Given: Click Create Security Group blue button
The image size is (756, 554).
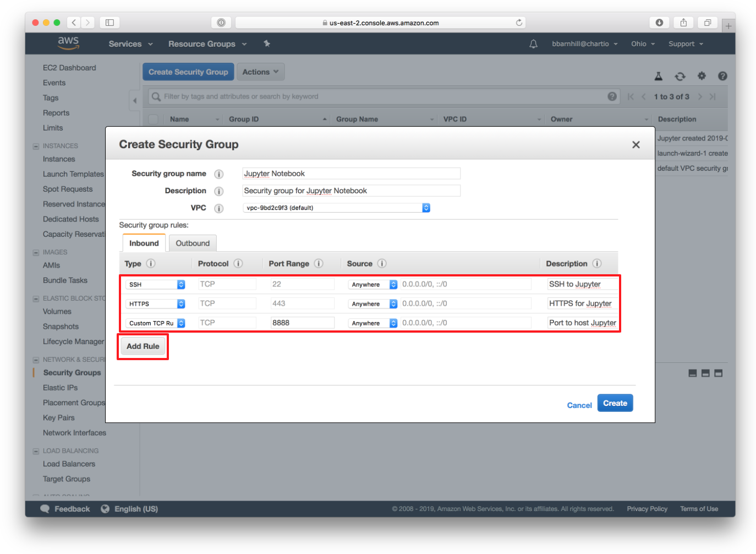Looking at the screenshot, I should tap(188, 72).
